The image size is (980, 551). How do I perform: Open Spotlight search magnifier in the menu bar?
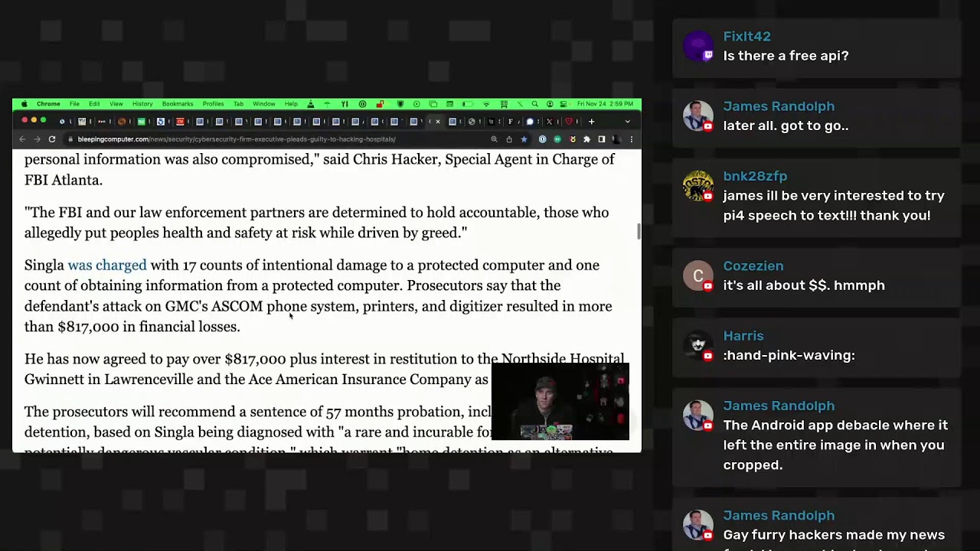535,104
